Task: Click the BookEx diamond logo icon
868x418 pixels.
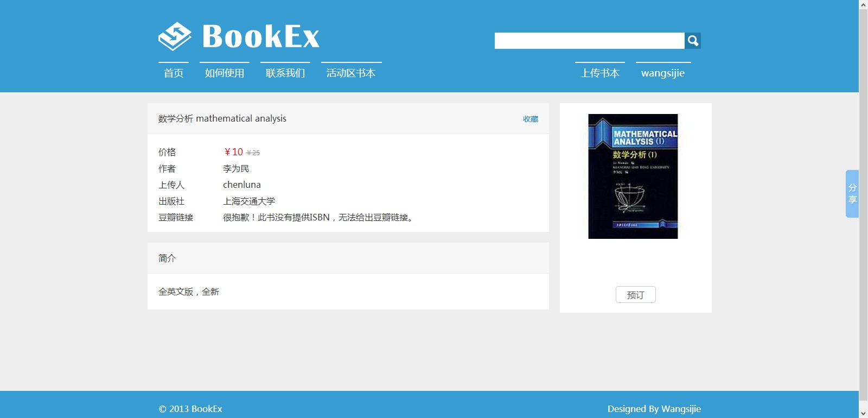Action: [x=175, y=36]
